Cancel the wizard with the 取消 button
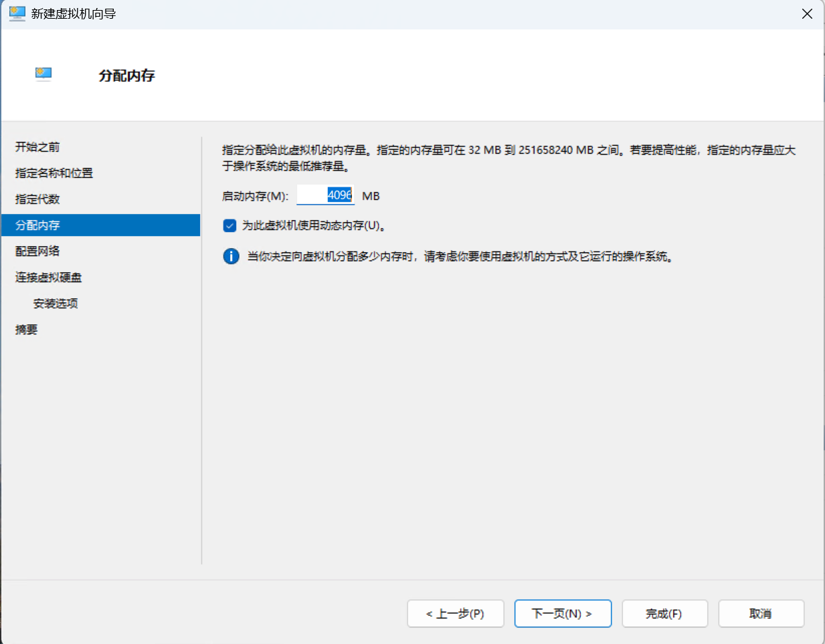 pos(761,613)
